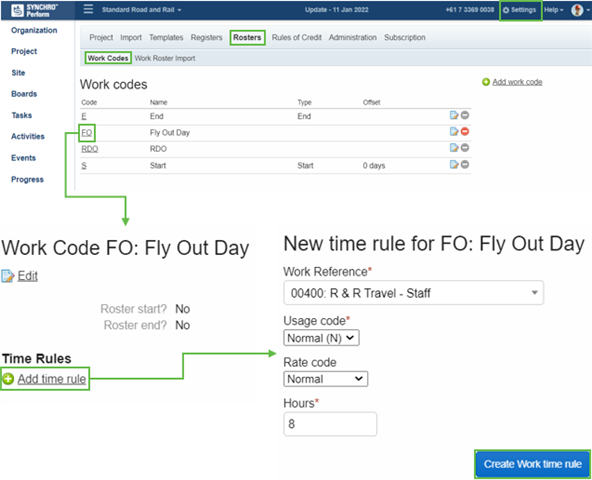Screen dimensions: 592x480
Task: Click the grey remove icon for Start row
Action: coord(465,164)
